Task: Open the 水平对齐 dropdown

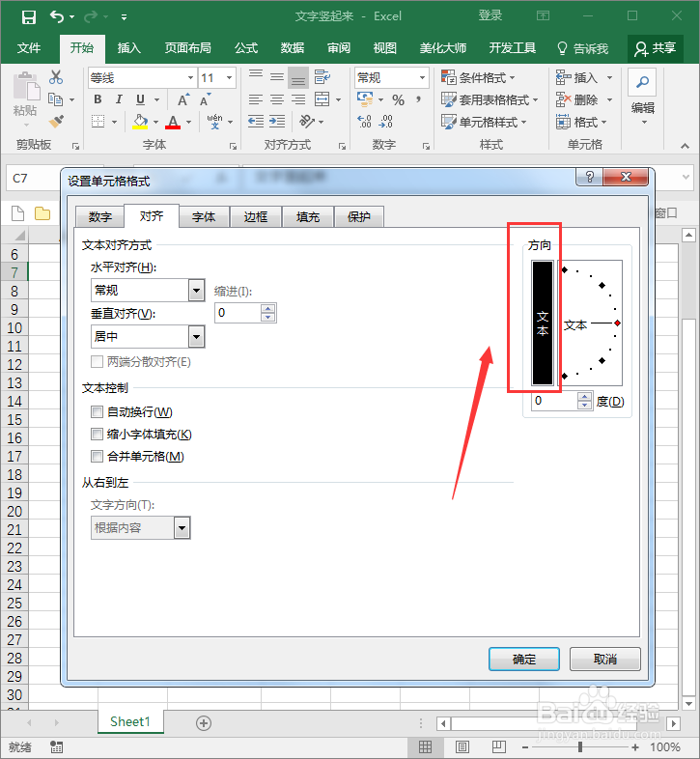Action: 196,291
